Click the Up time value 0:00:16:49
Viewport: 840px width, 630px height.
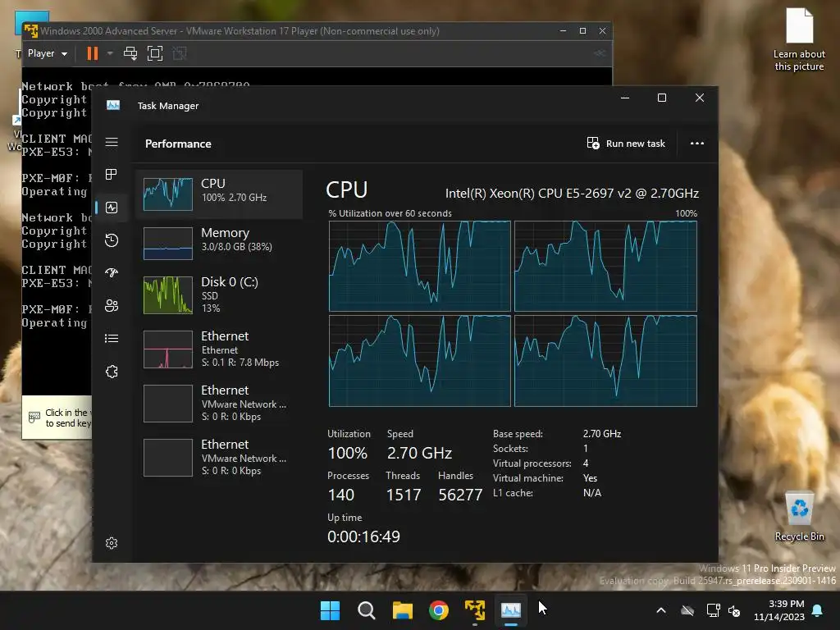363,536
